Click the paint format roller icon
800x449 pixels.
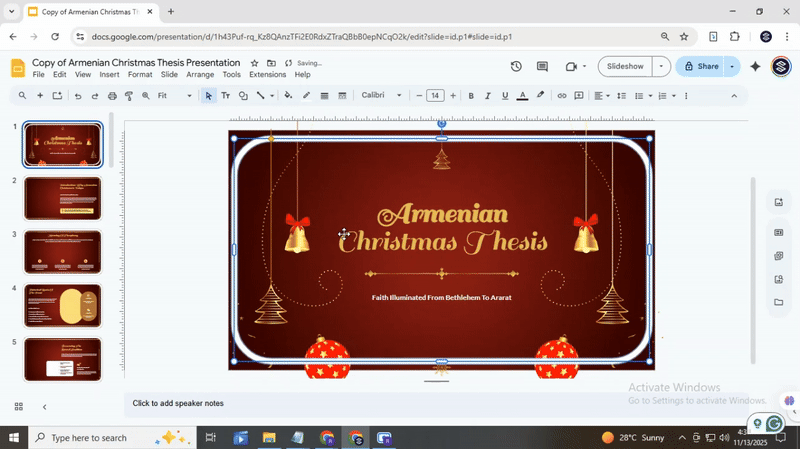pos(129,96)
